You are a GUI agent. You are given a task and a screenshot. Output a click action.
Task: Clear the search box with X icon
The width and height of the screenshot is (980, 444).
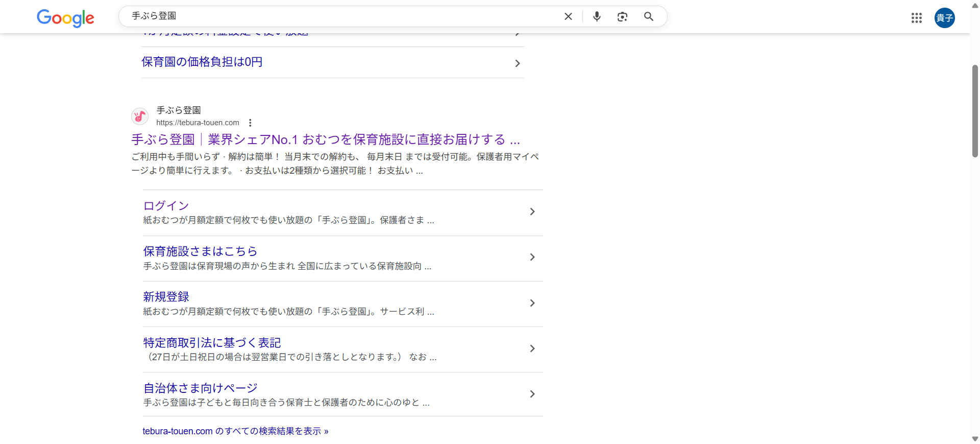point(568,16)
